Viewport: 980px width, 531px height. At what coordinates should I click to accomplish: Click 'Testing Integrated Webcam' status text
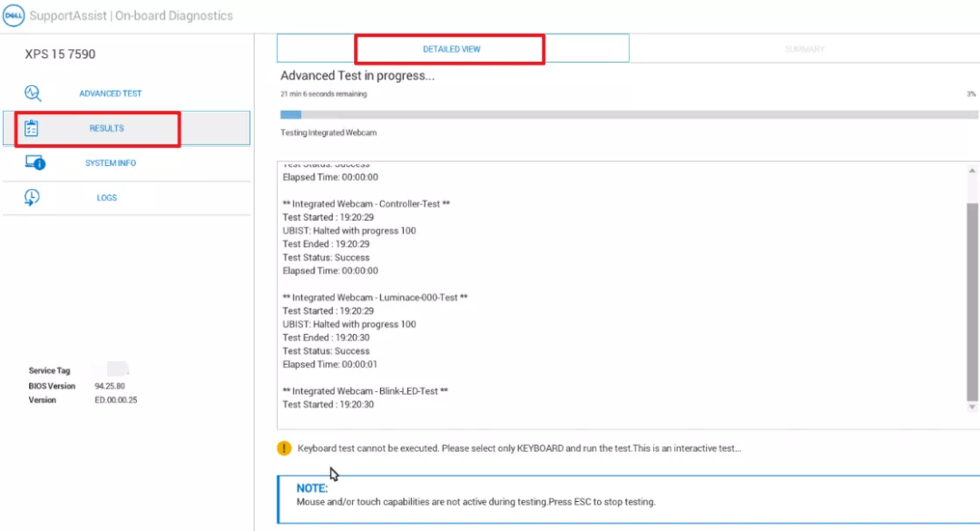pyautogui.click(x=328, y=133)
